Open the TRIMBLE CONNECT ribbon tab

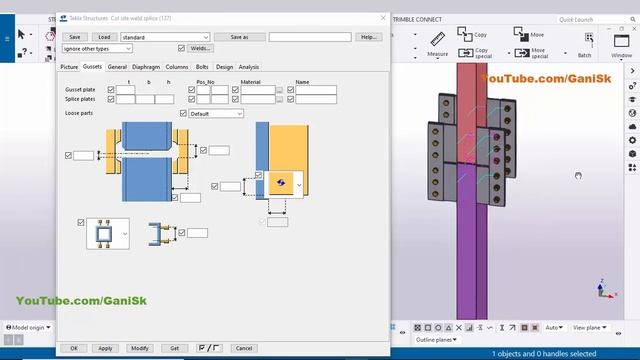(417, 20)
